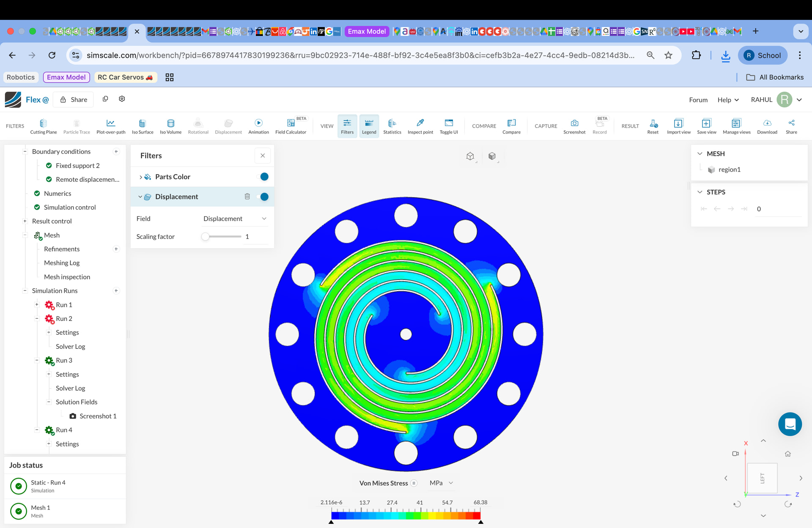The width and height of the screenshot is (812, 528).
Task: Delete the Displacement filter with trash icon
Action: pyautogui.click(x=247, y=197)
